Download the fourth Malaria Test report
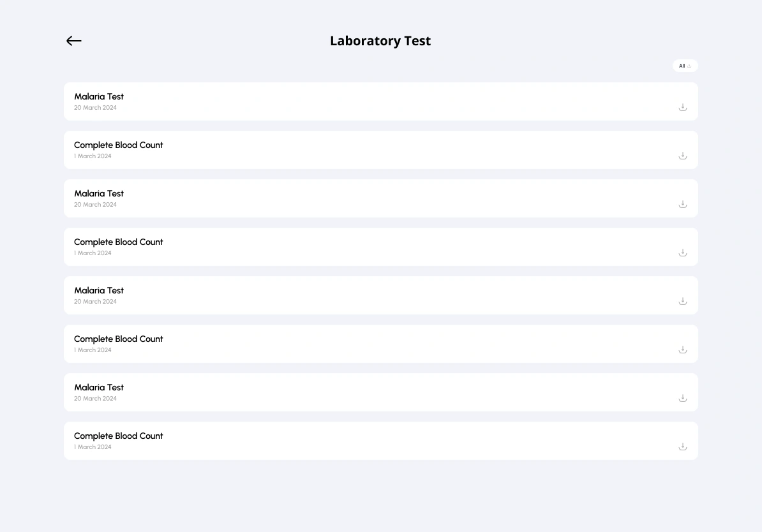 click(x=682, y=398)
